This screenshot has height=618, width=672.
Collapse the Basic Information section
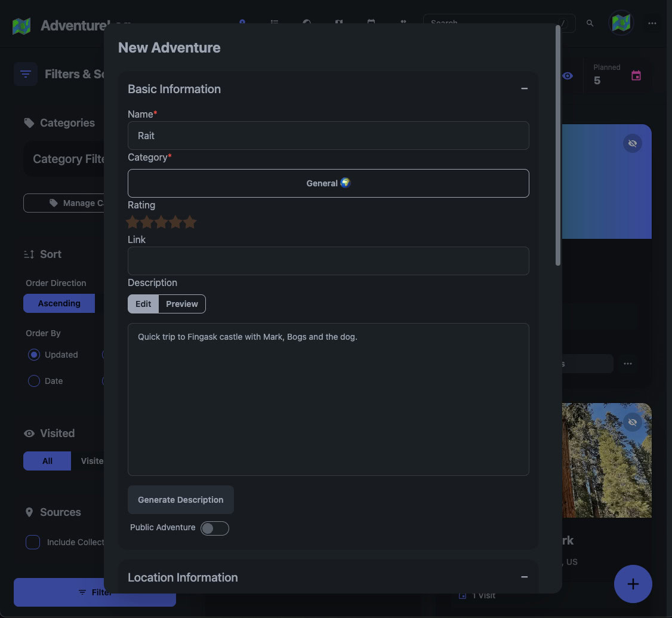coord(524,89)
